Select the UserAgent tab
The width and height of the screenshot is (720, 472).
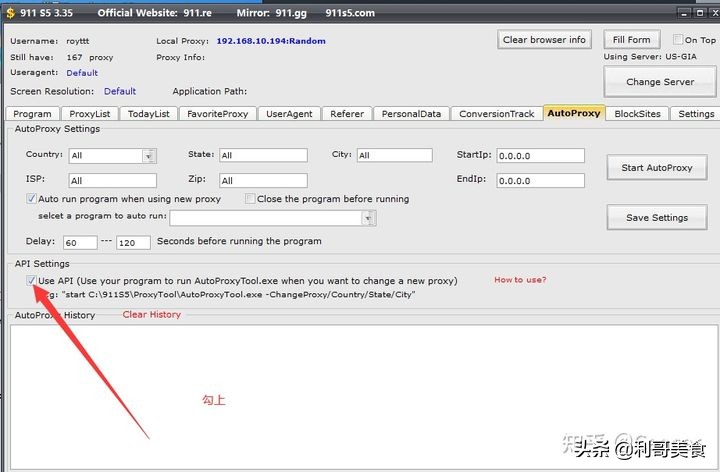click(290, 114)
